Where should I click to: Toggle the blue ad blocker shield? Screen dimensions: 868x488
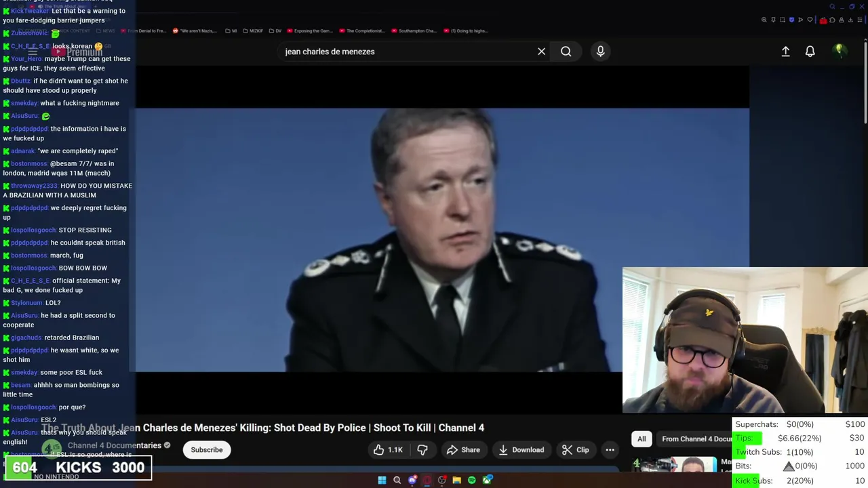pyautogui.click(x=791, y=20)
